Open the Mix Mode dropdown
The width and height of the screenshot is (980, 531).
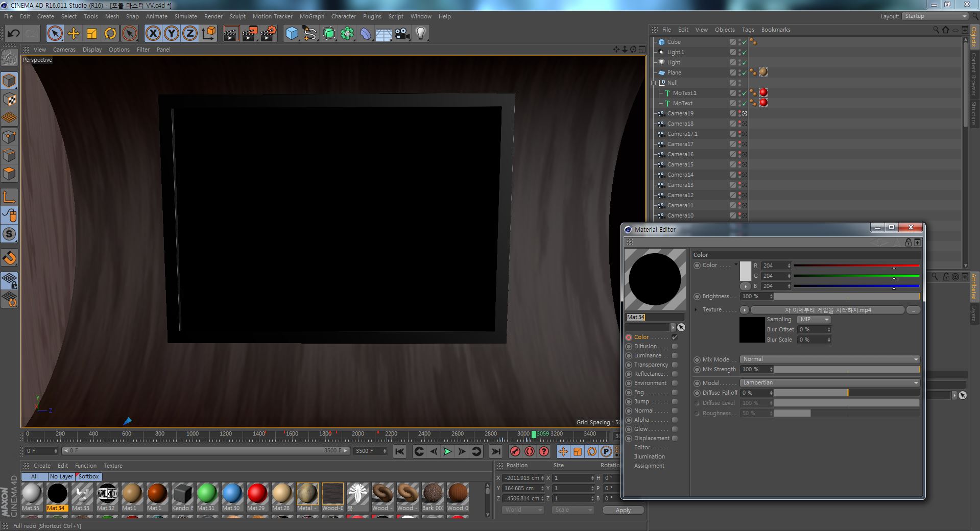pyautogui.click(x=830, y=359)
